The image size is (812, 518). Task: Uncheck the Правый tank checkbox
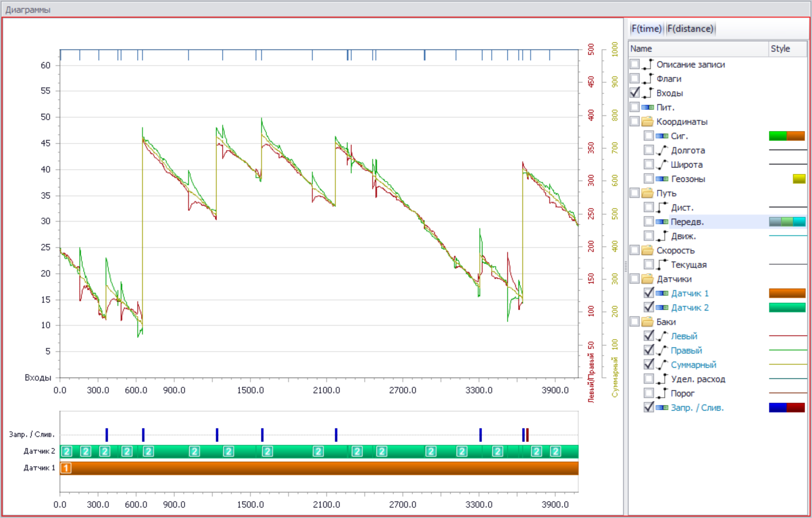pos(649,350)
